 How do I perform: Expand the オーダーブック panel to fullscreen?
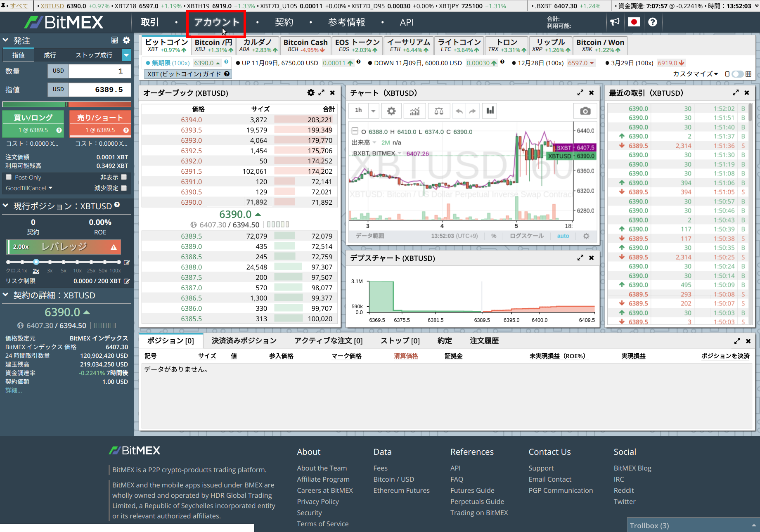coord(322,93)
